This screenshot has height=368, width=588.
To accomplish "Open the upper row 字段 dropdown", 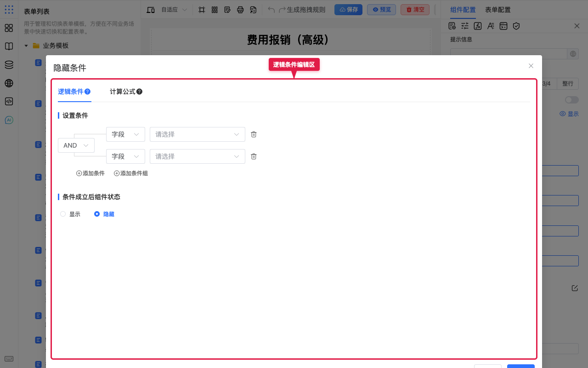I will (x=125, y=134).
